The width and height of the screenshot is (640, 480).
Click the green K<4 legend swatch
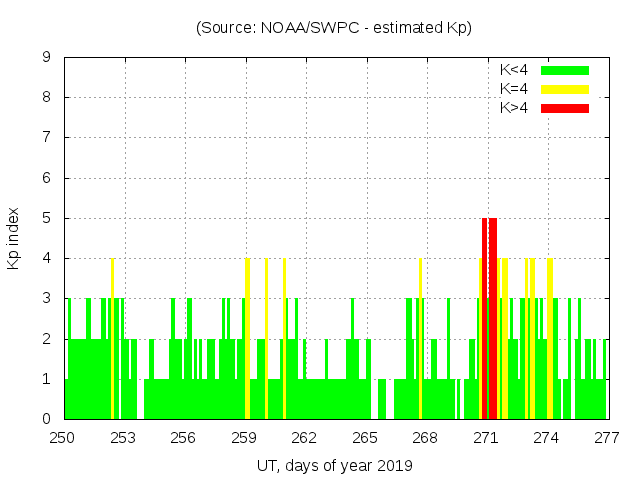click(565, 70)
